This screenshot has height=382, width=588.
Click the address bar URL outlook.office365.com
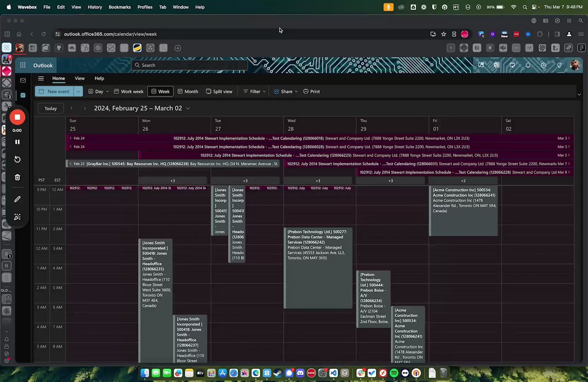[110, 34]
